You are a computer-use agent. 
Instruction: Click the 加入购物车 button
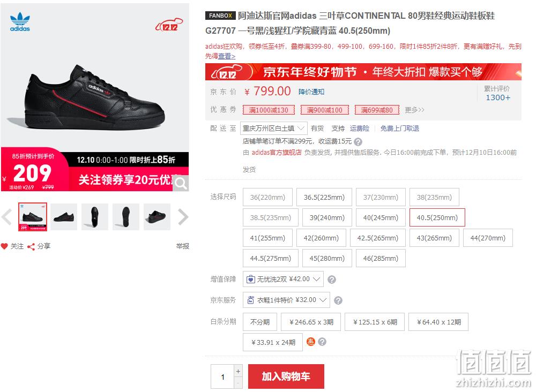point(286,376)
